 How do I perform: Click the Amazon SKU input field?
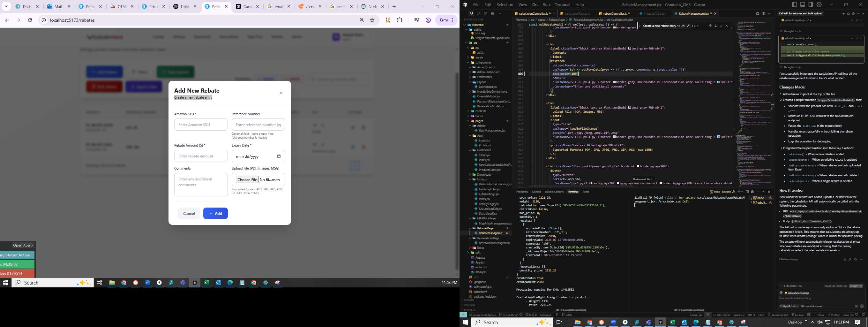point(201,125)
